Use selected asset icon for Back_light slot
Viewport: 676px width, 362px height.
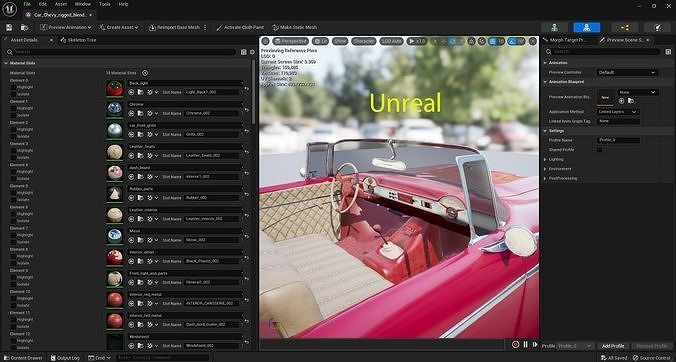click(131, 92)
